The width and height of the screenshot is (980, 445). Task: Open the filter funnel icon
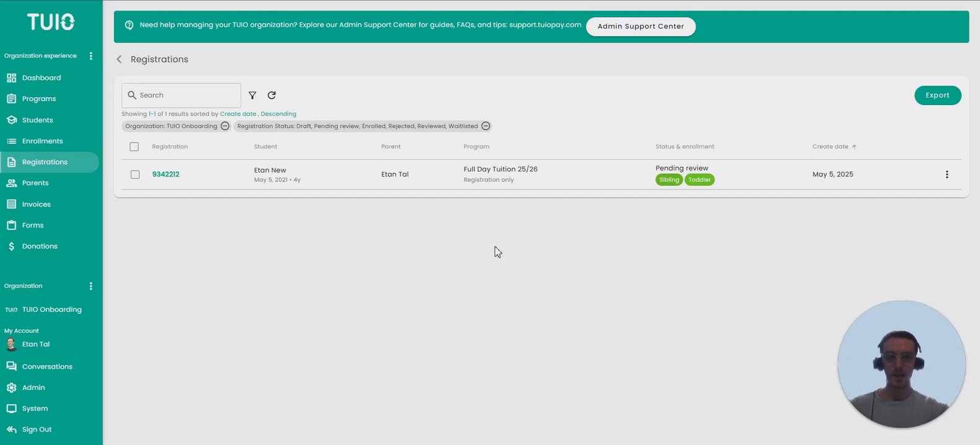(252, 95)
